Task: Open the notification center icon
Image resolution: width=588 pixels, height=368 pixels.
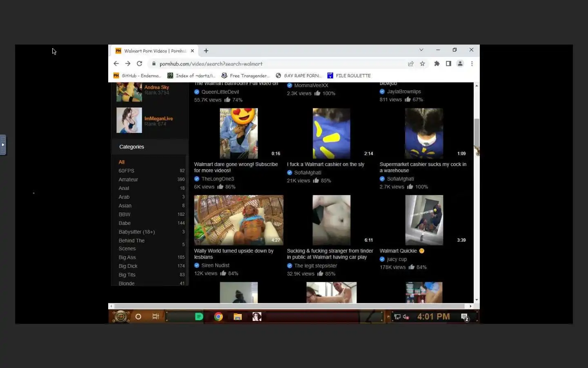Action: point(465,317)
